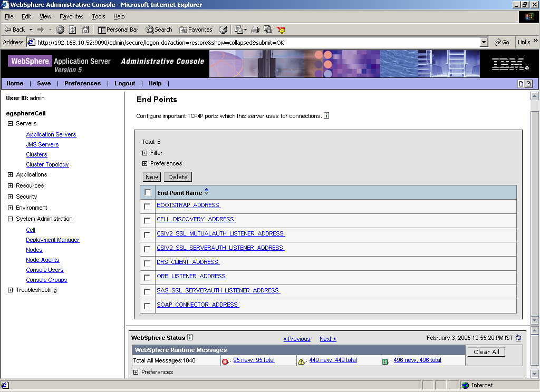This screenshot has height=392, width=540.
Task: Click the second page-view icon in navigation bar
Action: point(528,84)
